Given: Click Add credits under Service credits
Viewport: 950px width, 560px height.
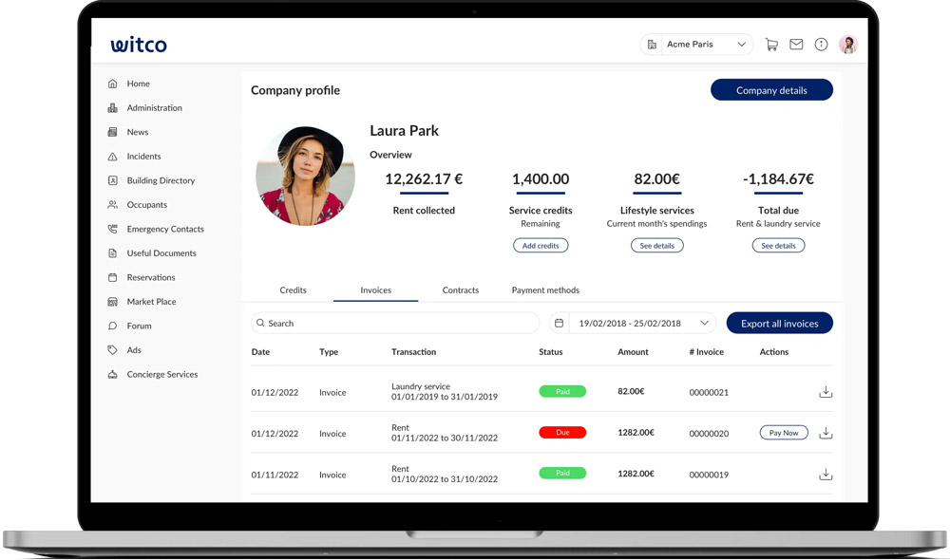Looking at the screenshot, I should [541, 246].
